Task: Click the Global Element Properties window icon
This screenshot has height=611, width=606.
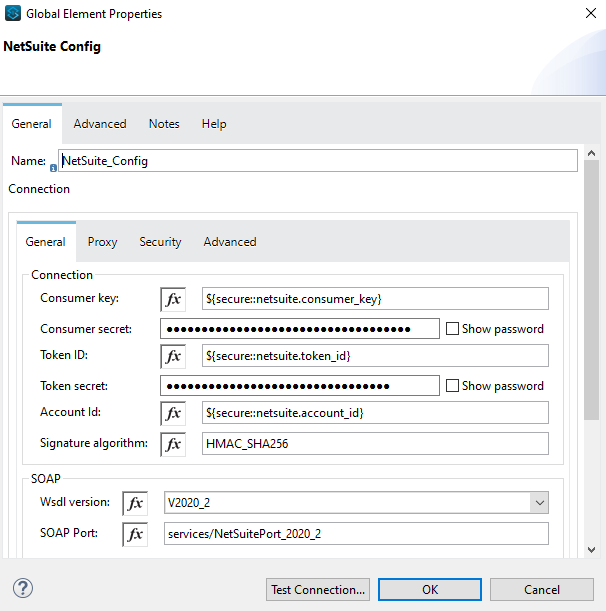Action: pos(13,13)
